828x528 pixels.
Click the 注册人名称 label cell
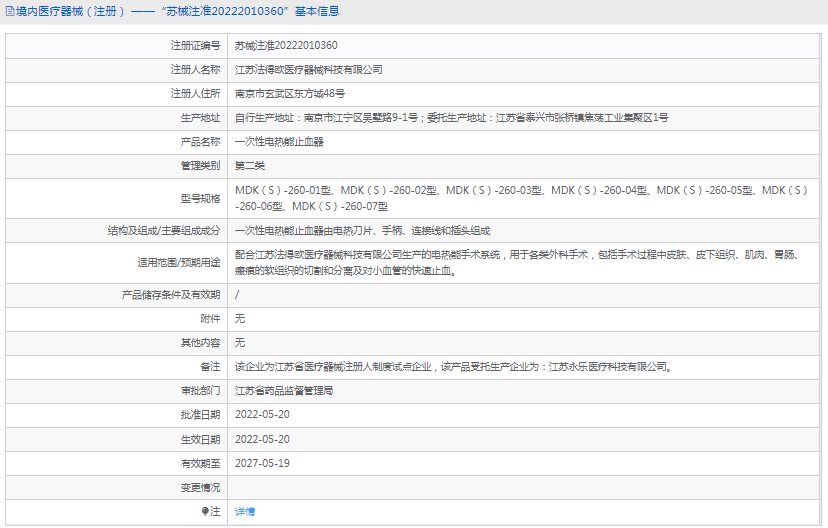117,70
